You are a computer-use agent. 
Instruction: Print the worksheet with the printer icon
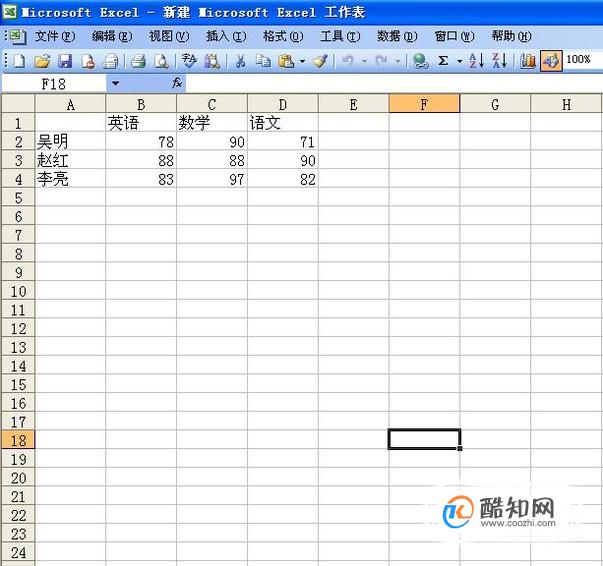click(x=138, y=61)
